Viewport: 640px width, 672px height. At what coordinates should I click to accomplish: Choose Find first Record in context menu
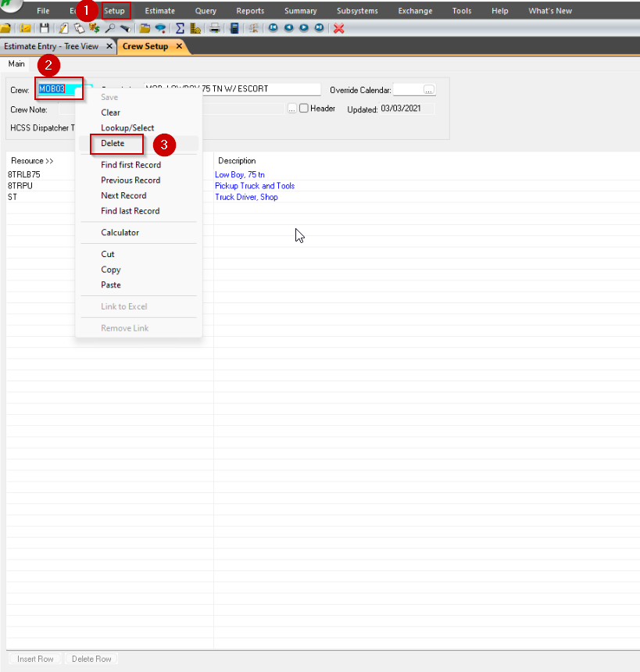point(131,165)
